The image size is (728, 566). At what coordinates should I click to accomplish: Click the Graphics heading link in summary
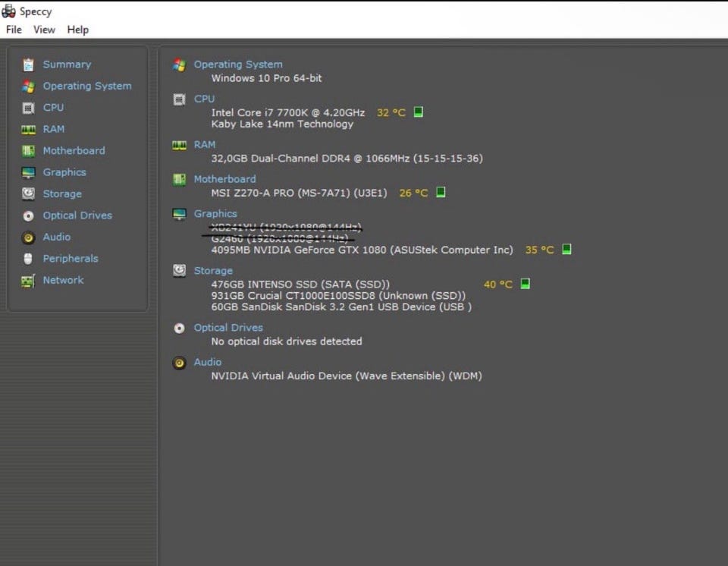[215, 213]
